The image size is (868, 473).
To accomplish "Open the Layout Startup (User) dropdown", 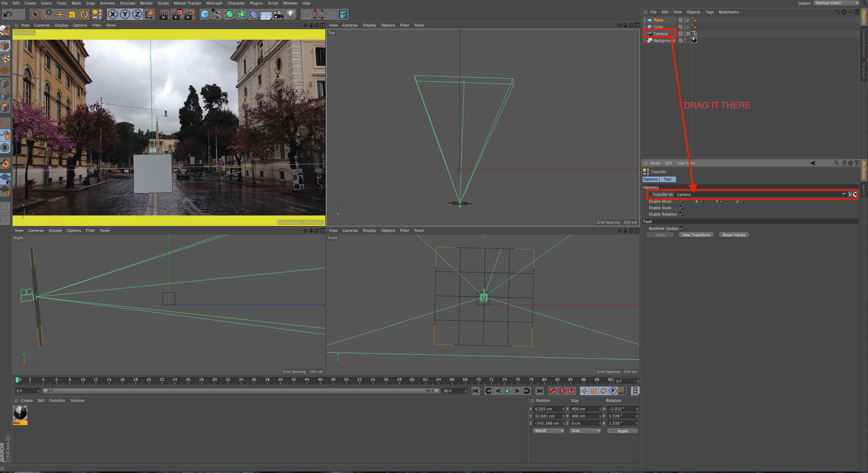I will tap(837, 3).
